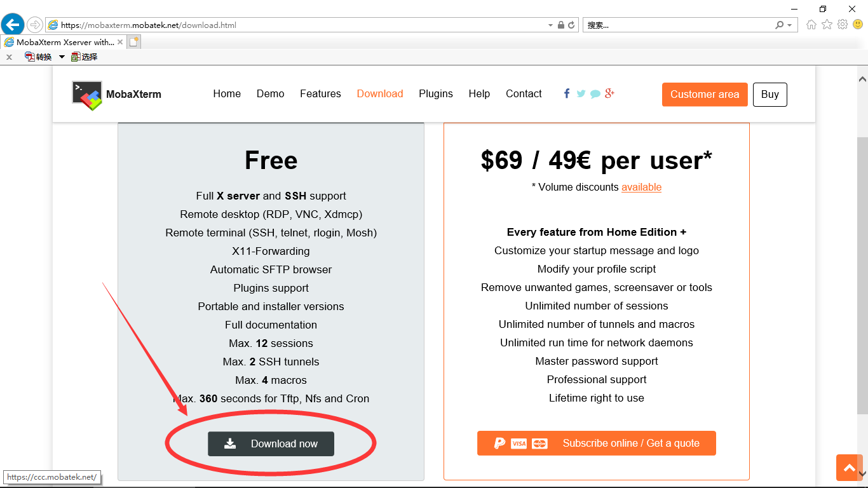Click the browser home icon
Viewport: 868px width, 488px height.
pos(811,25)
